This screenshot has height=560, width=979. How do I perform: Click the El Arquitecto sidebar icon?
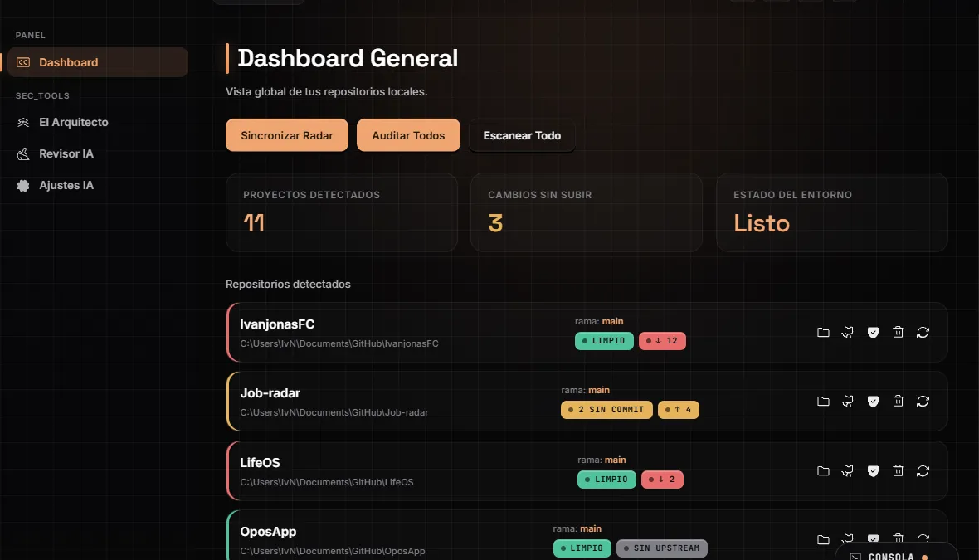(x=23, y=122)
